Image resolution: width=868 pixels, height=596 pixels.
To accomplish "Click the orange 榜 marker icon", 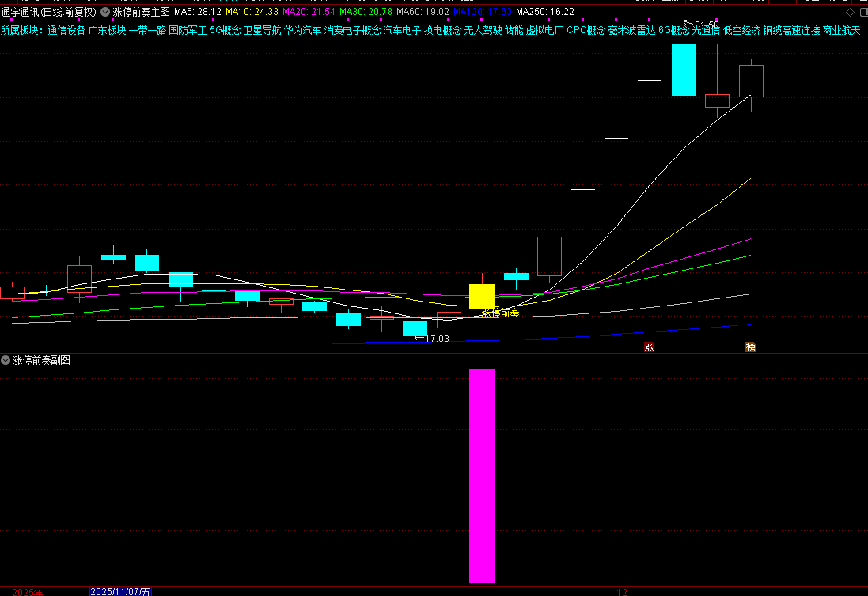I will [750, 347].
